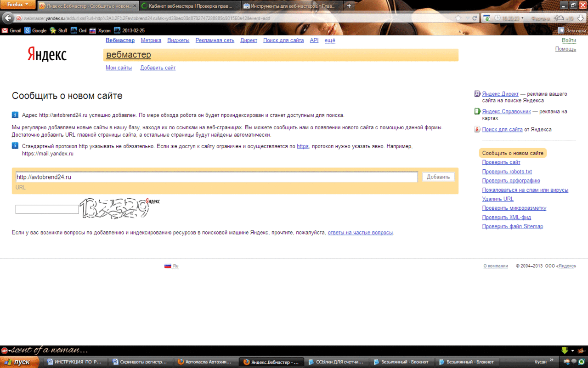This screenshot has width=588, height=368.
Task: Click the Яндекс.Справочник icon
Action: tap(477, 111)
